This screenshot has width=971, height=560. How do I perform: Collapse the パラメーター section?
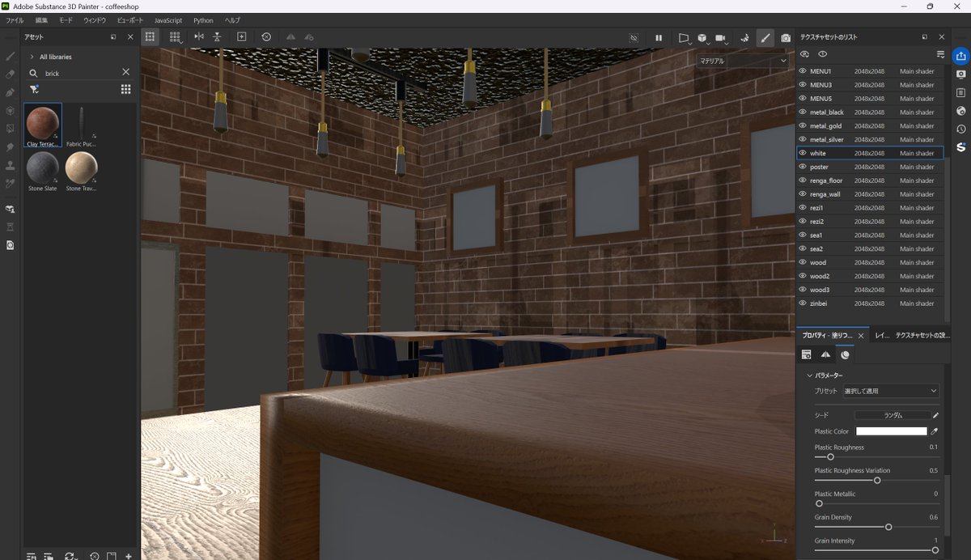point(808,375)
